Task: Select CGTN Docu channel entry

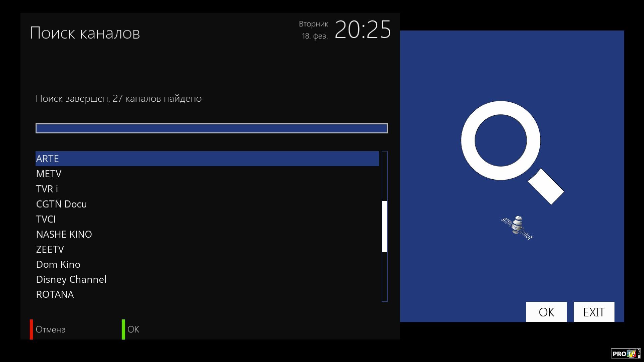Action: 207,204
